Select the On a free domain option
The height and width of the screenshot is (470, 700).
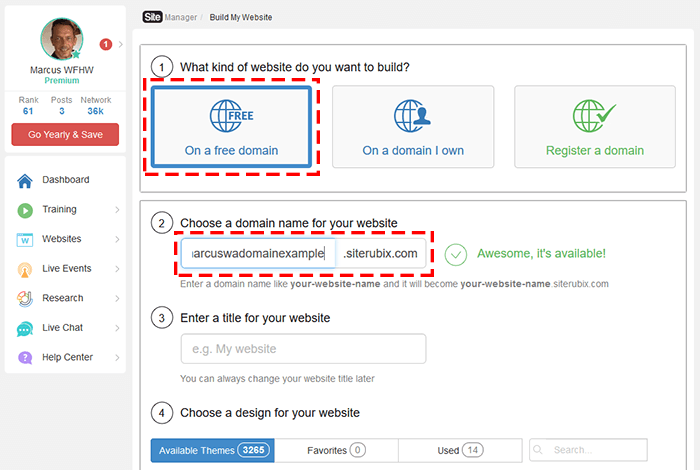tap(231, 127)
